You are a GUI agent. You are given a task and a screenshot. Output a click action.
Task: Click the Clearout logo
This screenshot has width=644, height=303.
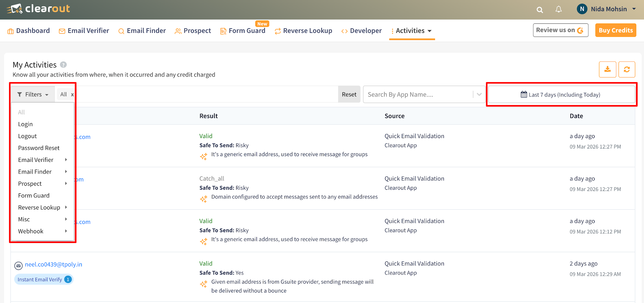[x=38, y=9]
